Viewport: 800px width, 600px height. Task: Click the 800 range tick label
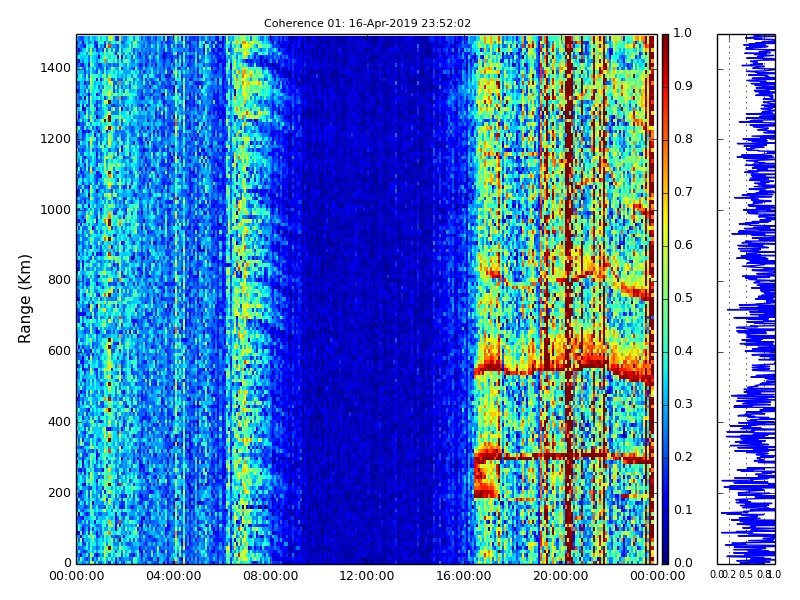[x=59, y=280]
